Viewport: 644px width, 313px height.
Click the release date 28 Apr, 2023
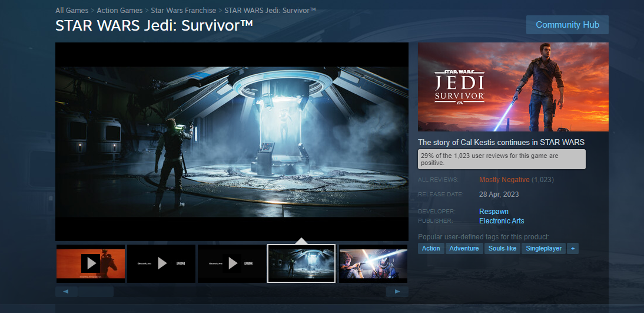(x=499, y=195)
